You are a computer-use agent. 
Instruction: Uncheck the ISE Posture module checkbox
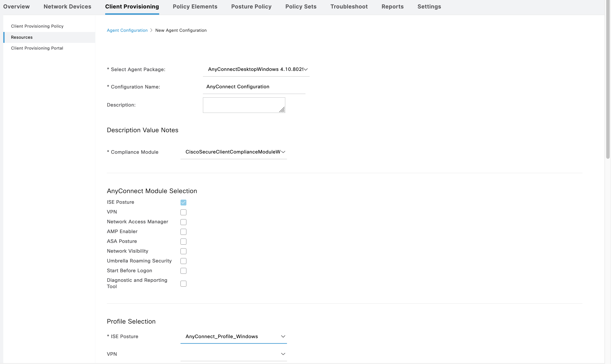coord(183,202)
